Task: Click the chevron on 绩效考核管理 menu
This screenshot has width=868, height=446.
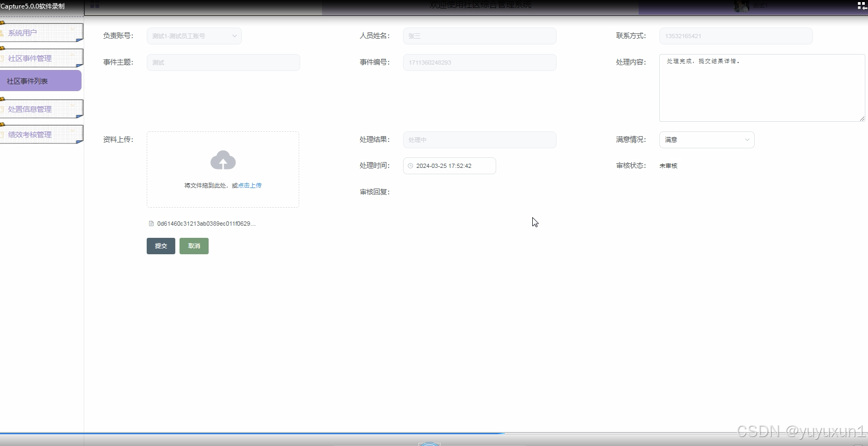Action: [x=73, y=131]
